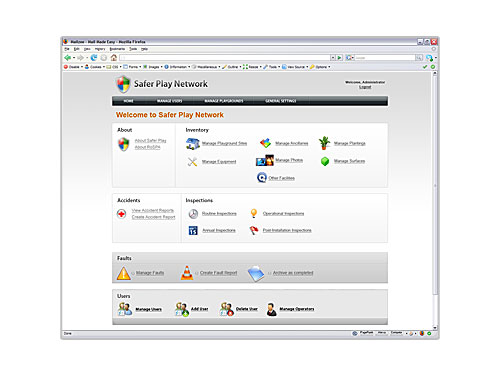The height and width of the screenshot is (375, 500).
Task: Click the Post Installation Inspections flag icon
Action: 254,230
